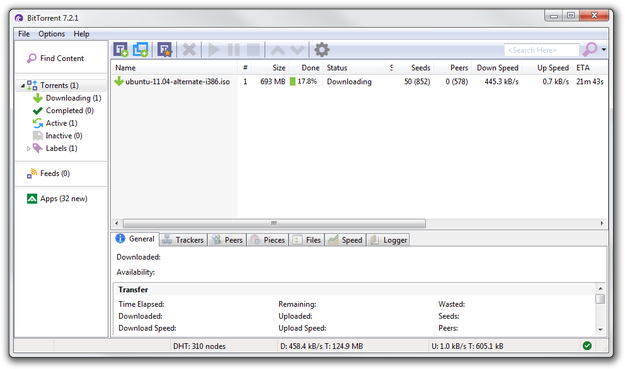Switch to the Speed tab

click(345, 240)
